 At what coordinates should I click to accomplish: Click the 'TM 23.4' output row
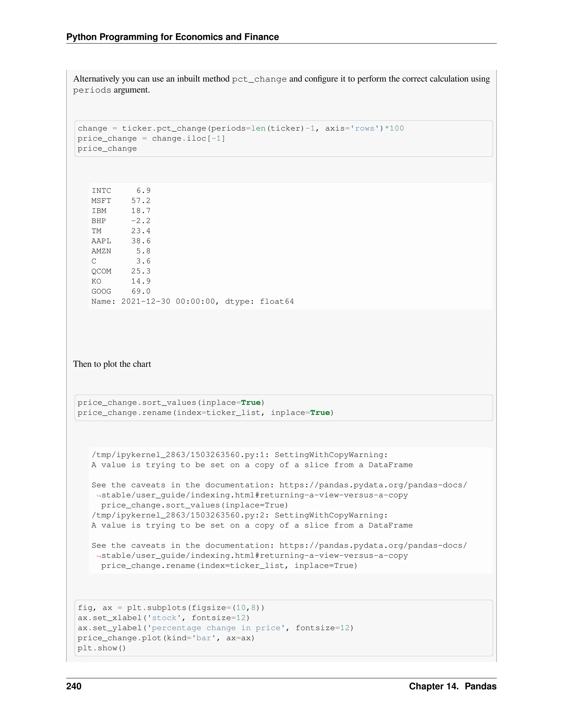pos(121,231)
